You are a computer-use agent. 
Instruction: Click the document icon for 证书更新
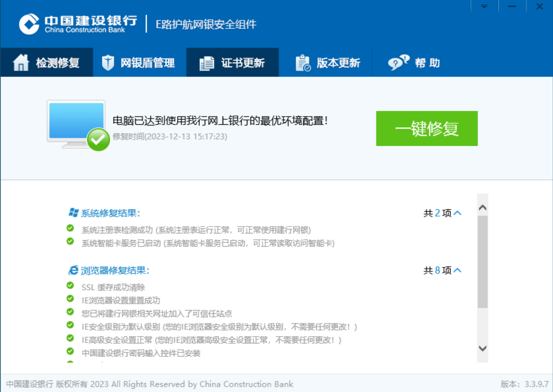[x=207, y=63]
